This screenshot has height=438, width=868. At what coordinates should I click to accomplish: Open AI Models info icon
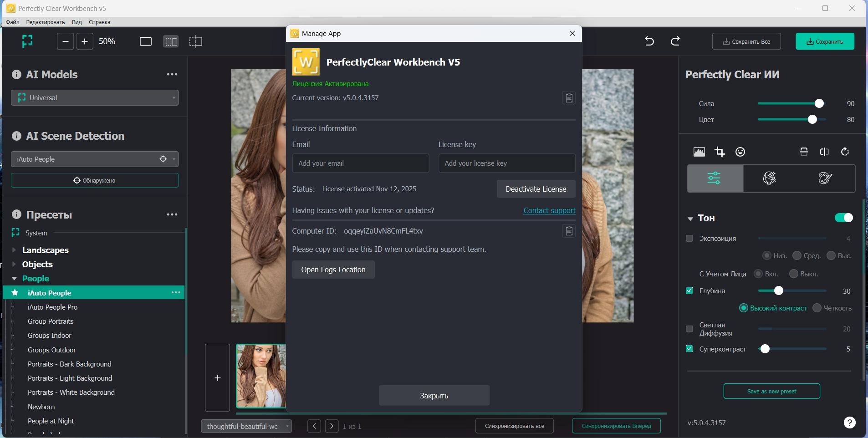(16, 75)
